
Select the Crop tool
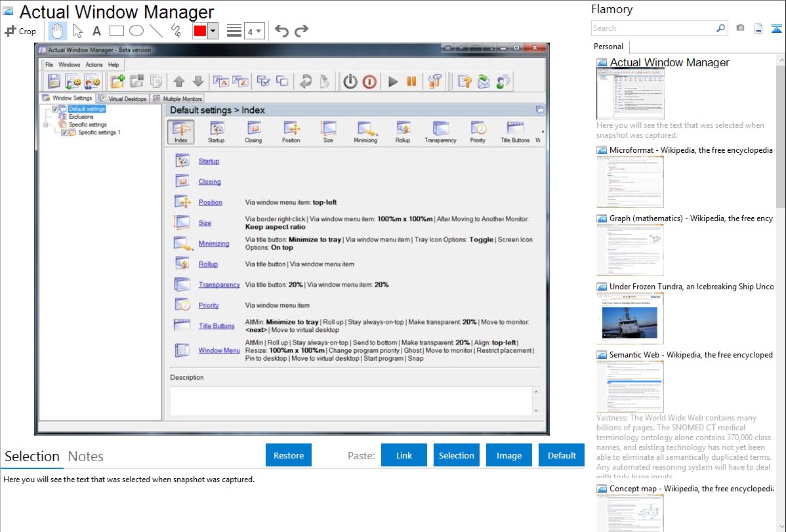point(20,31)
